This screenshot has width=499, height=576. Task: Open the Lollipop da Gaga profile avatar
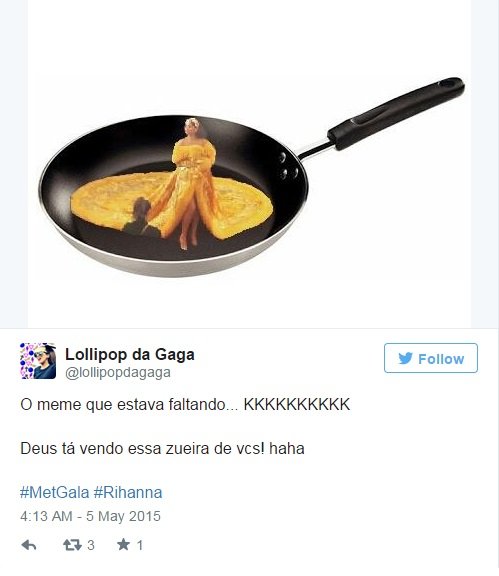[x=38, y=361]
